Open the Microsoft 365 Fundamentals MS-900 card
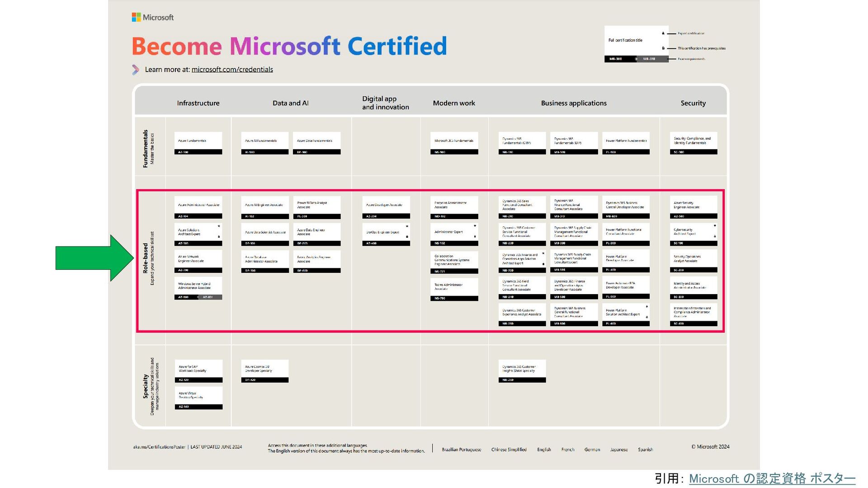 (454, 143)
